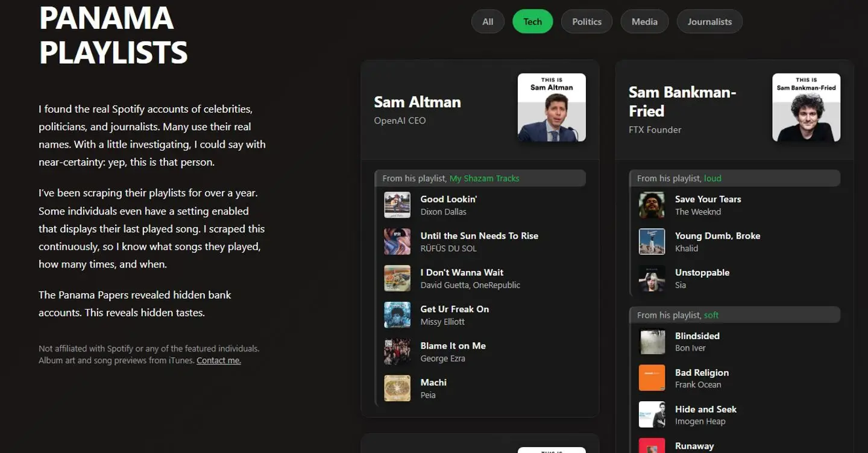868x453 pixels.
Task: Click I Don't Wanna Wait album cover
Action: pyautogui.click(x=397, y=278)
